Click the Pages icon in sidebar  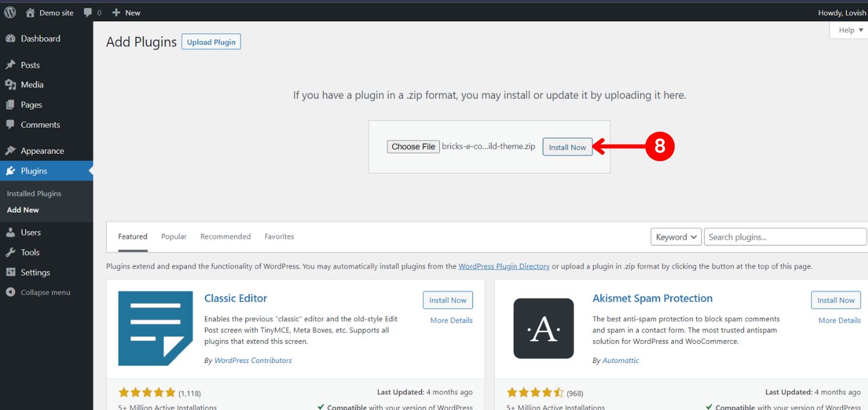pyautogui.click(x=10, y=105)
